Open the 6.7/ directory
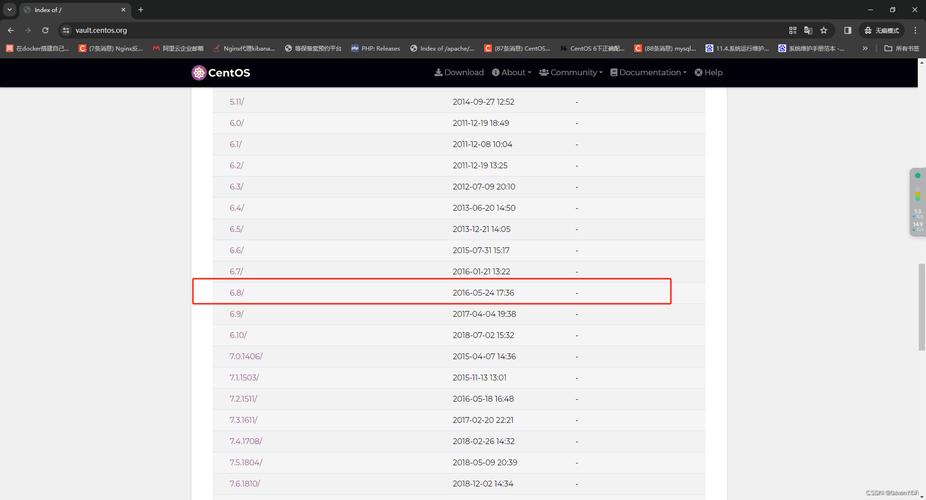926x500 pixels. click(x=236, y=272)
